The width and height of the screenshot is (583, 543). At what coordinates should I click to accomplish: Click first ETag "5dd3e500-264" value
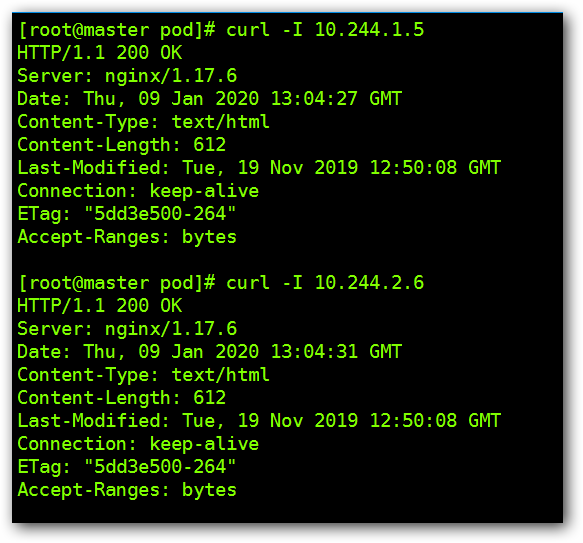click(x=160, y=214)
